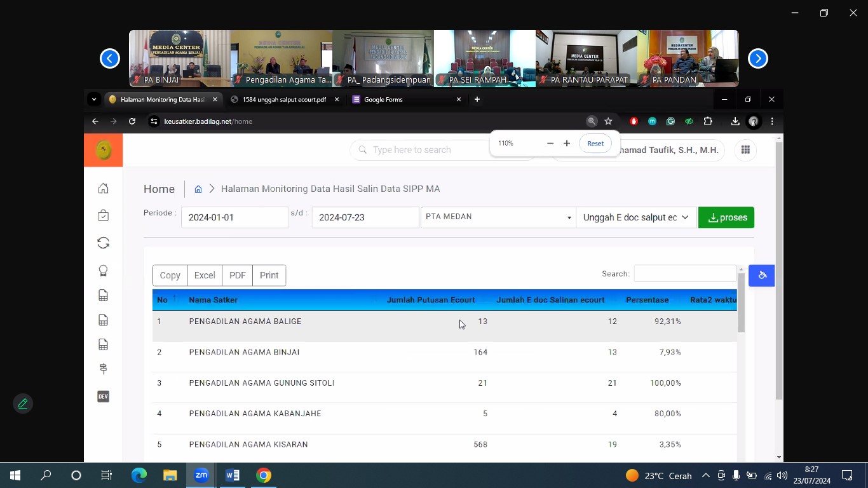Image resolution: width=868 pixels, height=488 pixels.
Task: Reset the zoom level to default
Action: [595, 144]
